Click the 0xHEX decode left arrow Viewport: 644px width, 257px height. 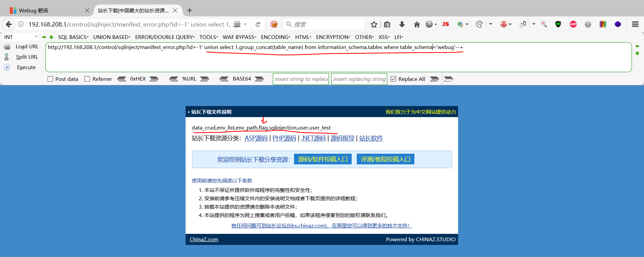121,79
